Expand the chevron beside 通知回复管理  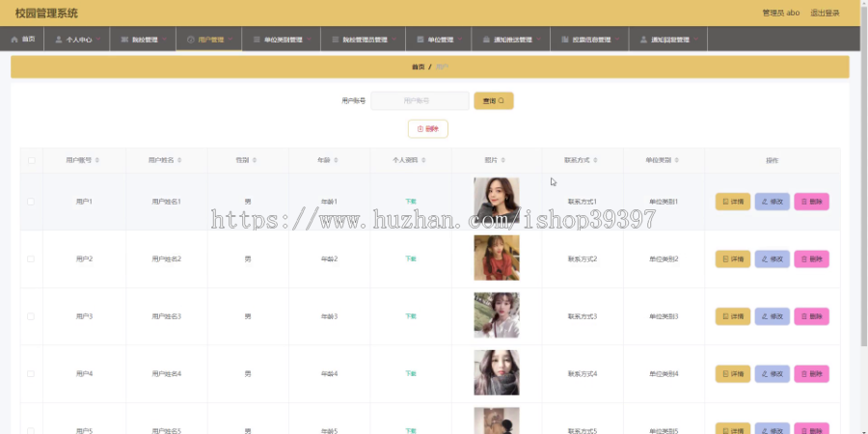(x=695, y=40)
